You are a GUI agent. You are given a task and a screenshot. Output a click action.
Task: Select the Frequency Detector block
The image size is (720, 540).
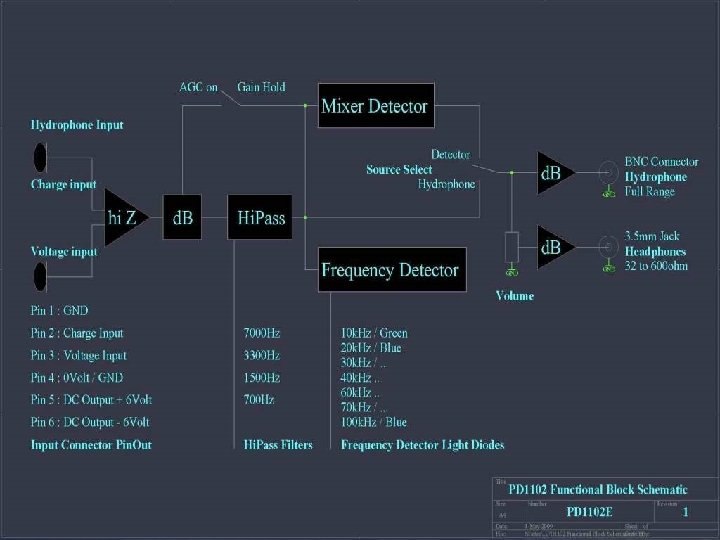click(x=392, y=270)
